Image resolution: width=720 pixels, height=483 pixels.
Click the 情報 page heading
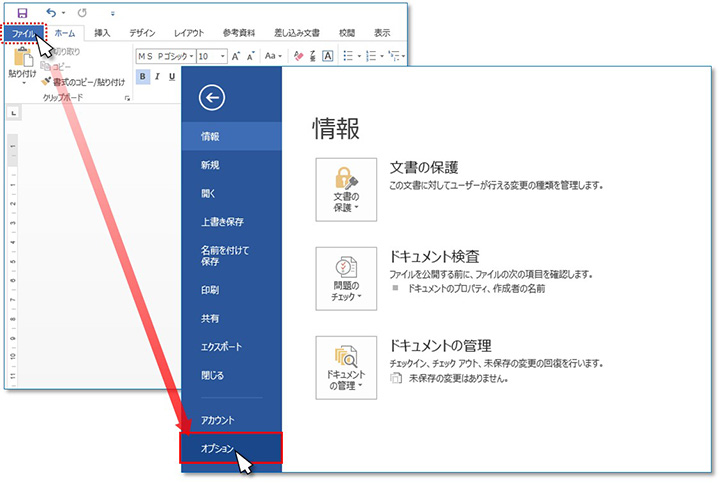pos(336,129)
